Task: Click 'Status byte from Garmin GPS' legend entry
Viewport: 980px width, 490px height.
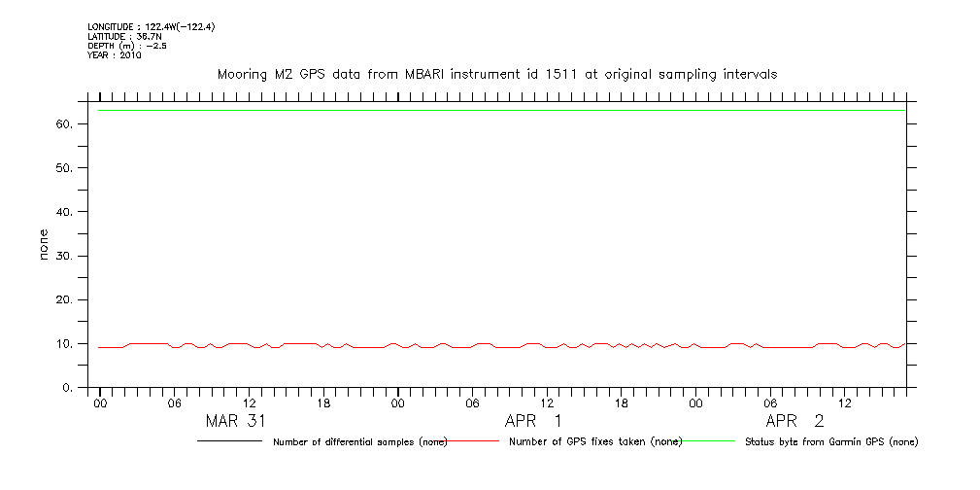Action: click(x=830, y=441)
